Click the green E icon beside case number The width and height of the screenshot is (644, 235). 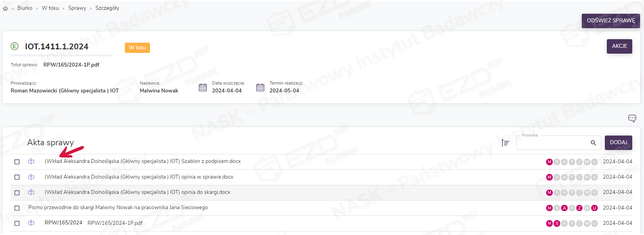[x=14, y=47]
